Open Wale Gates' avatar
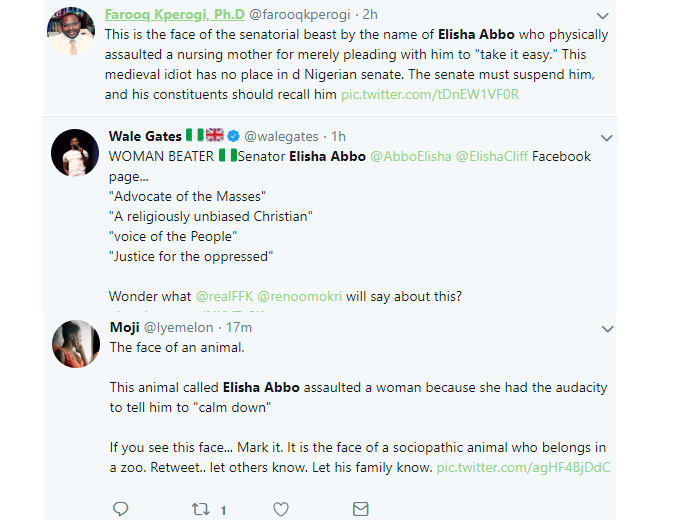 (75, 152)
